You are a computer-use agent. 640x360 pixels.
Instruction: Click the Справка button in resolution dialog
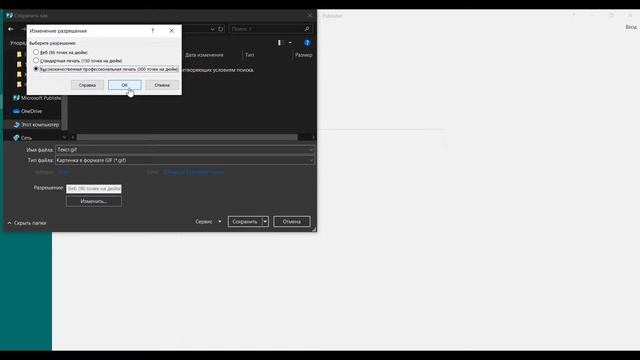click(87, 85)
